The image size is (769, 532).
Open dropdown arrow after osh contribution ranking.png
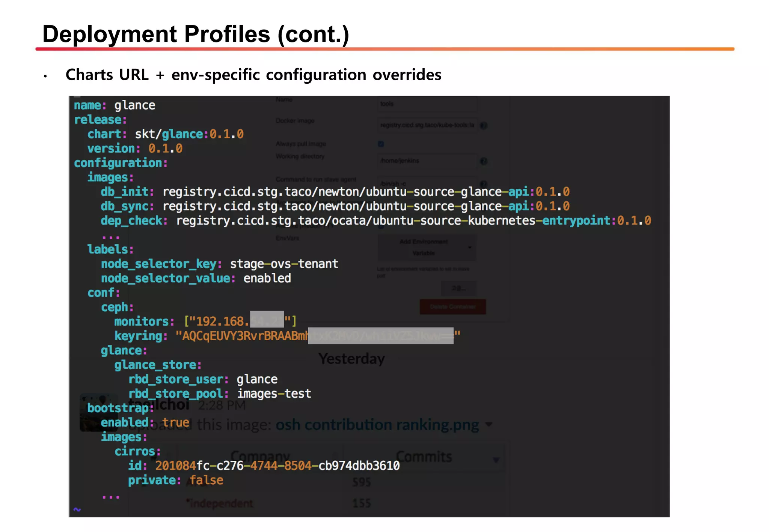(x=489, y=424)
